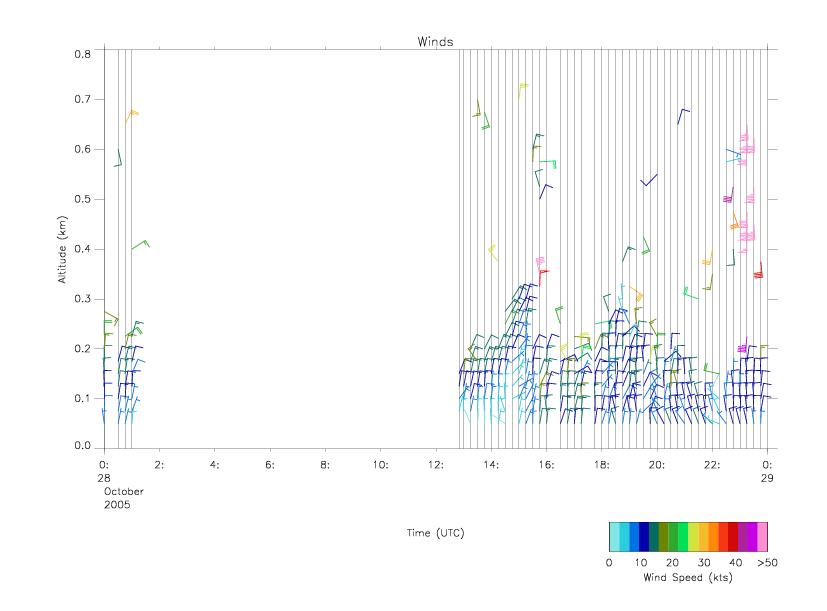
Task: Click the '2:' time tick label
Action: click(159, 465)
